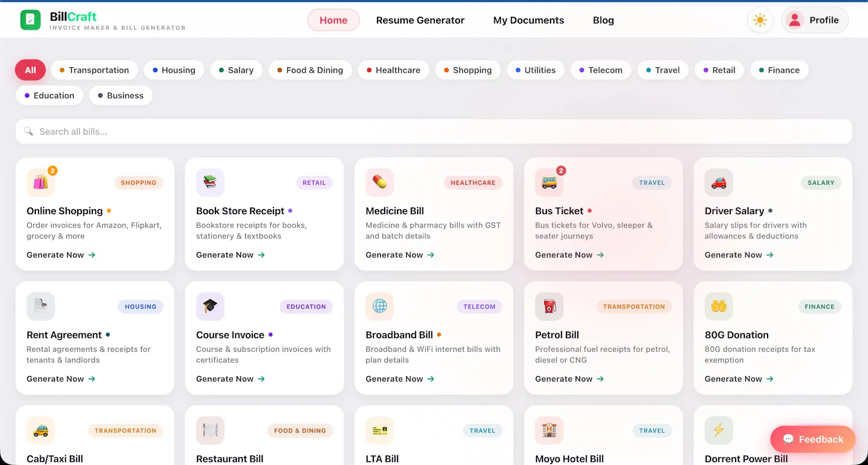The height and width of the screenshot is (465, 868).
Task: Click the Petrol Bill card title
Action: point(557,335)
